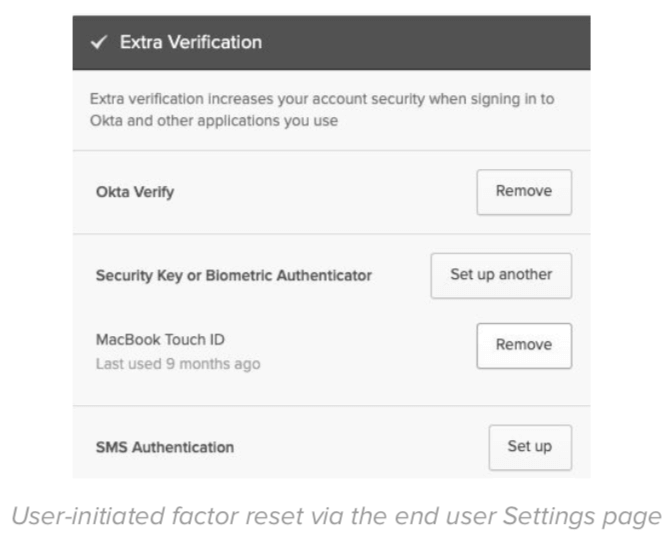Remove the Okta Verify factor
Viewport: 670px width, 544px height.
523,192
